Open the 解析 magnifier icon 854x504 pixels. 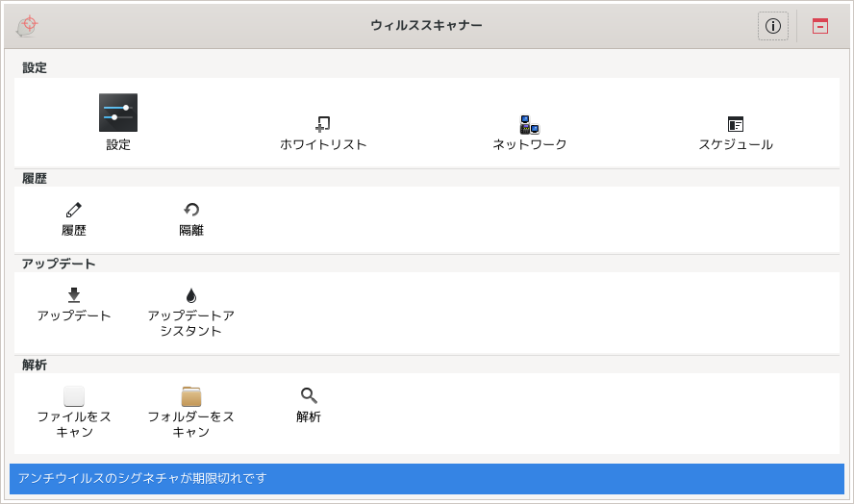309,395
